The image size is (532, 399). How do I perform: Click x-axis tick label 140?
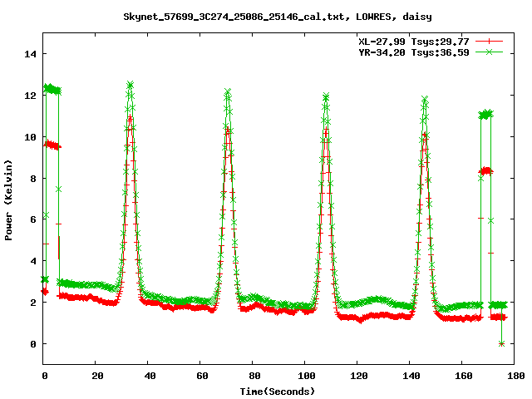[411, 376]
